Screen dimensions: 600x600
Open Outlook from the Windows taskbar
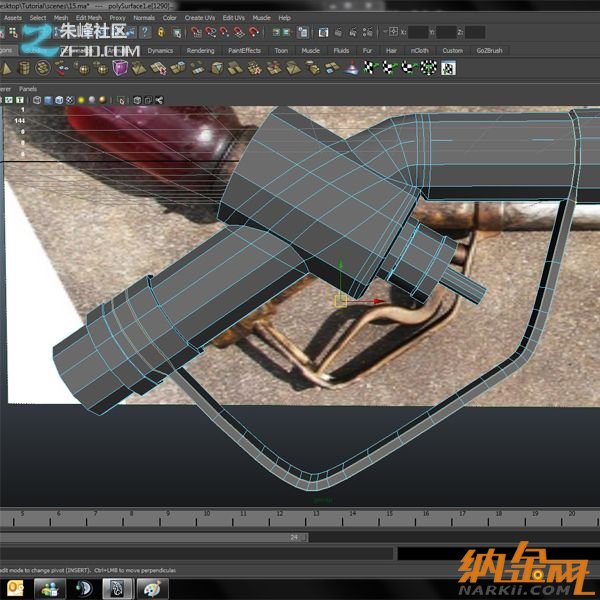click(x=15, y=588)
